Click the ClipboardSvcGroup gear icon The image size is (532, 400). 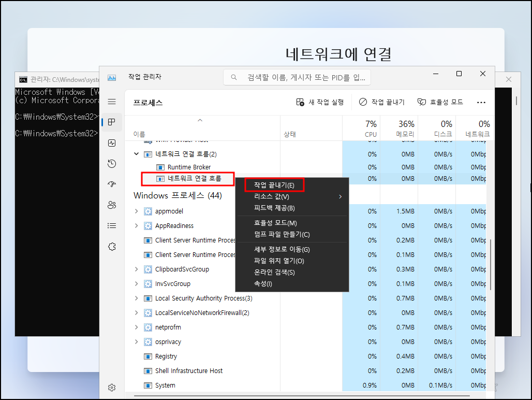[x=148, y=269]
